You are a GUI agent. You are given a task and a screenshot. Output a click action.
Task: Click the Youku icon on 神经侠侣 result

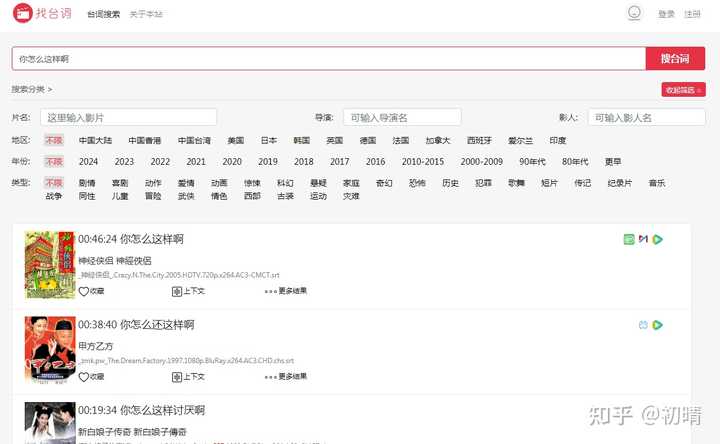(x=643, y=239)
